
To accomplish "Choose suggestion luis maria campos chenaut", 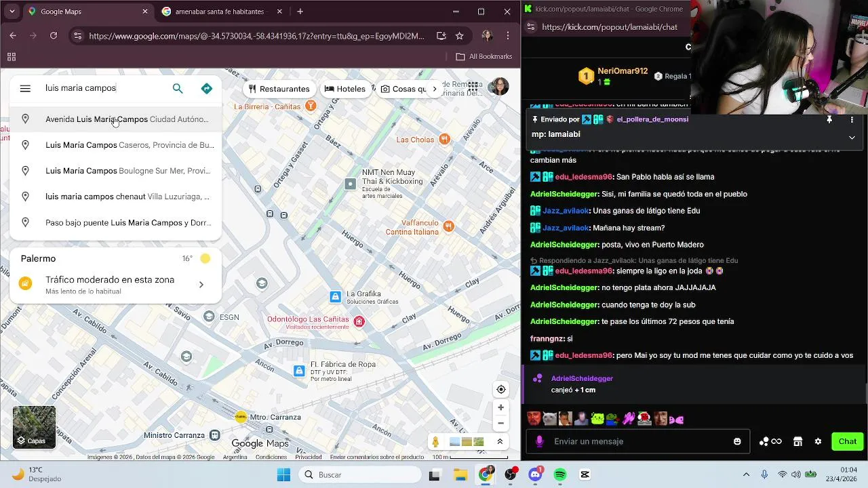I will pyautogui.click(x=115, y=197).
